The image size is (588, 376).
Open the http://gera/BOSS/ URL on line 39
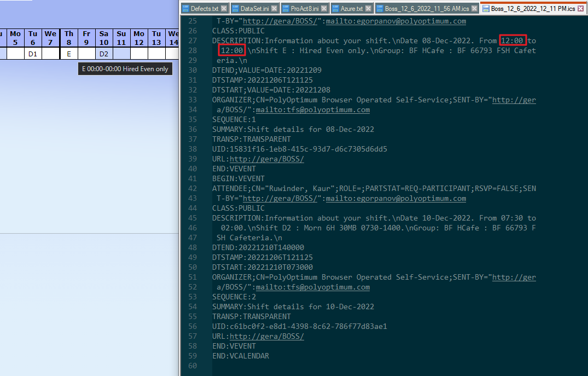pyautogui.click(x=266, y=159)
